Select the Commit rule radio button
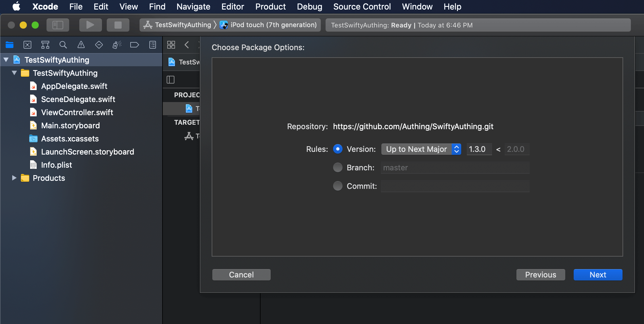 tap(338, 186)
